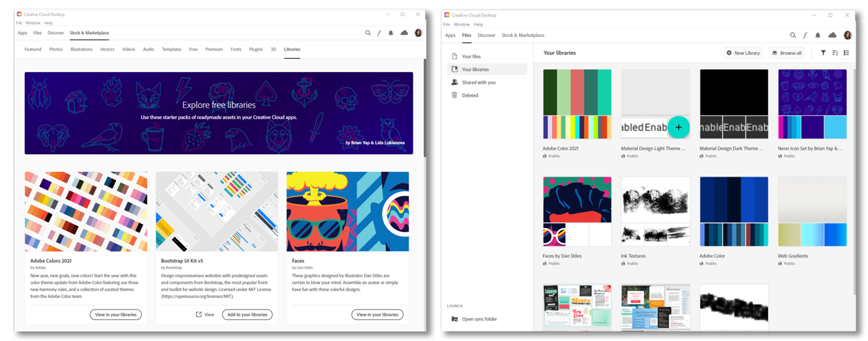This screenshot has height=341, width=868.
Task: Select the Plugins category tab
Action: (256, 49)
